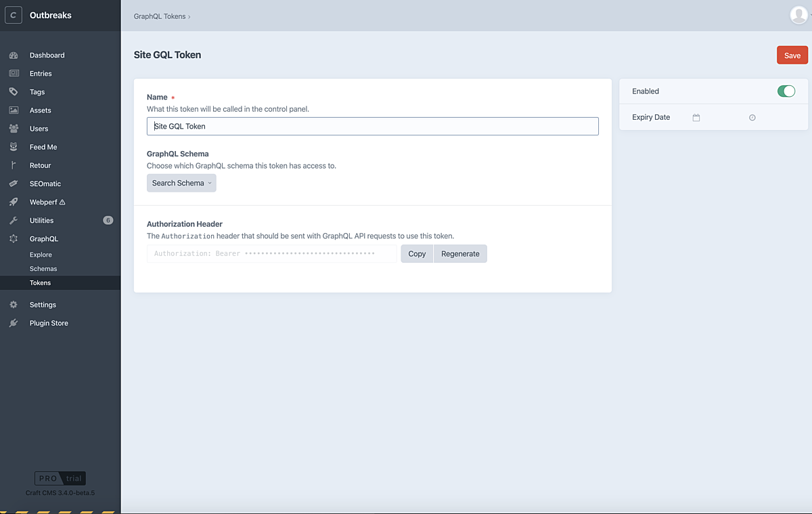Open the Users section
Viewport: 812px width, 514px height.
[39, 129]
